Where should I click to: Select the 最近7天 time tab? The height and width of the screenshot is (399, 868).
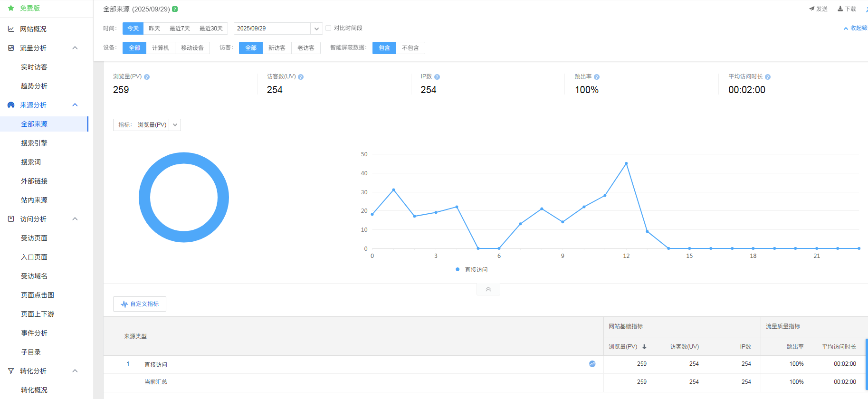click(x=180, y=28)
